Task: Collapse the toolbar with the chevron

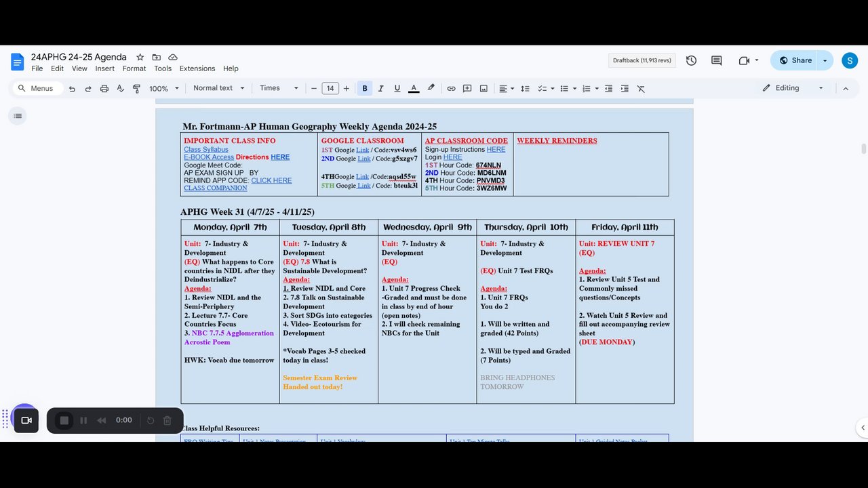Action: click(846, 88)
